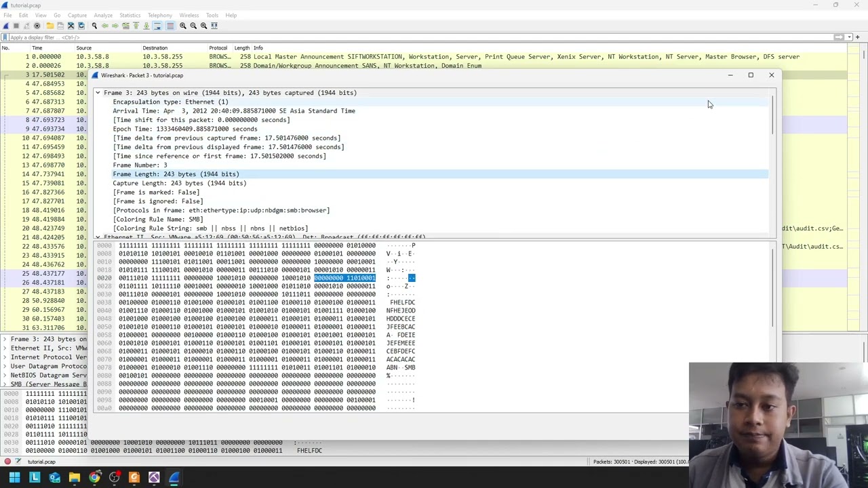Expand SMB Server Message Block row
Viewport: 868px width, 488px height.
coord(5,384)
